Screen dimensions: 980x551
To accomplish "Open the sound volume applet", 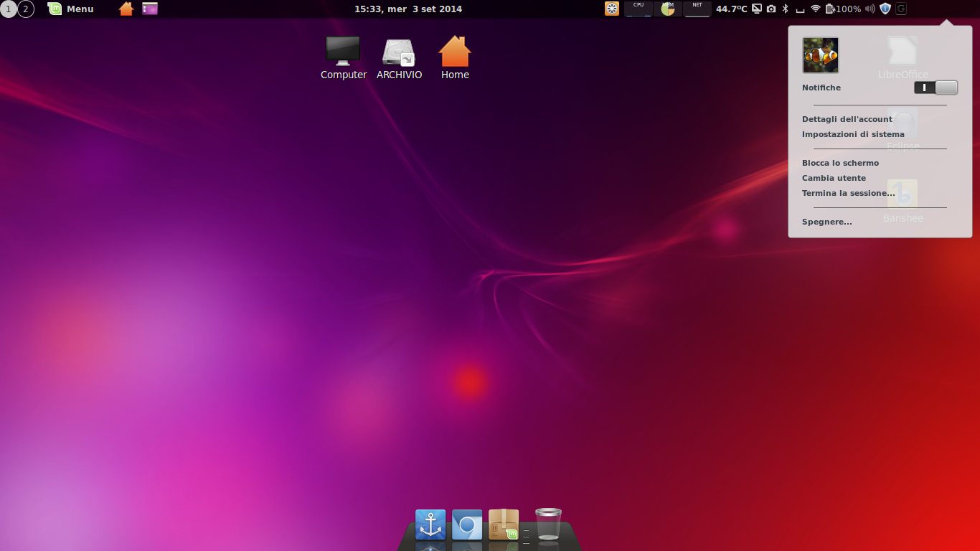I will pyautogui.click(x=870, y=9).
